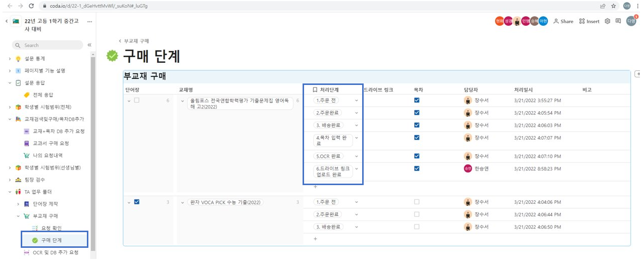This screenshot has height=262, width=644.
Task: Open user avatar with notification badge
Action: pos(631,21)
